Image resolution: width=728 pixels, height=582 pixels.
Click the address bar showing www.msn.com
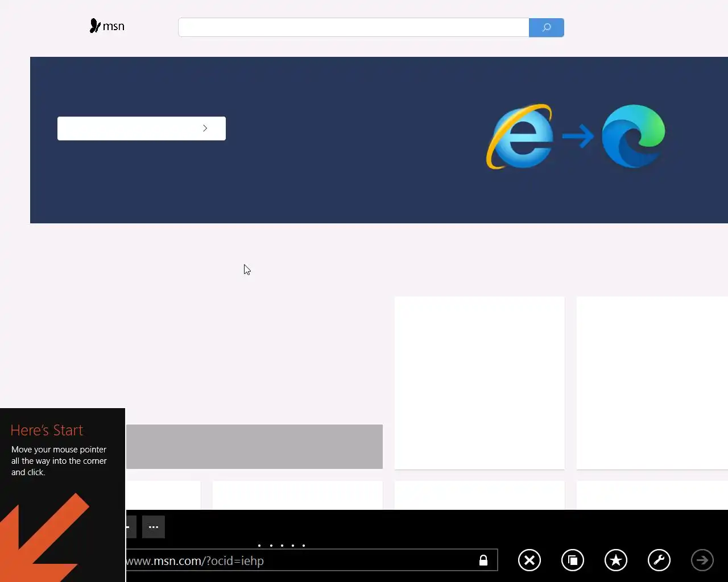point(312,560)
